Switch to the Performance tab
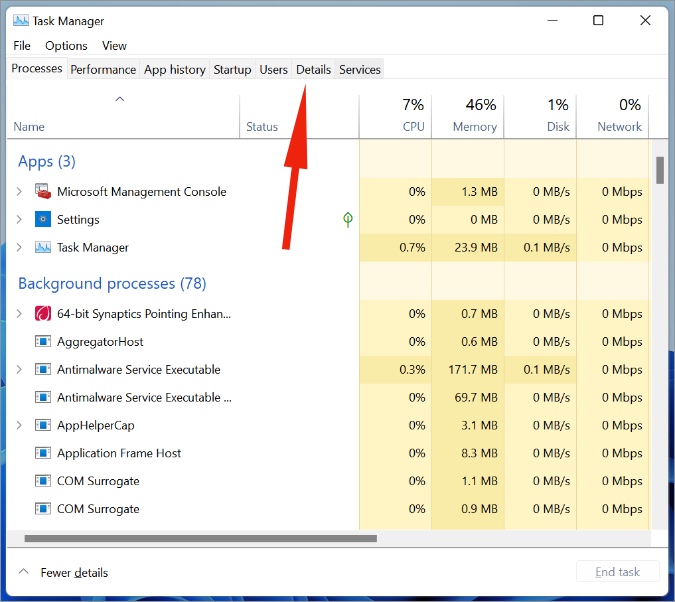 coord(103,69)
